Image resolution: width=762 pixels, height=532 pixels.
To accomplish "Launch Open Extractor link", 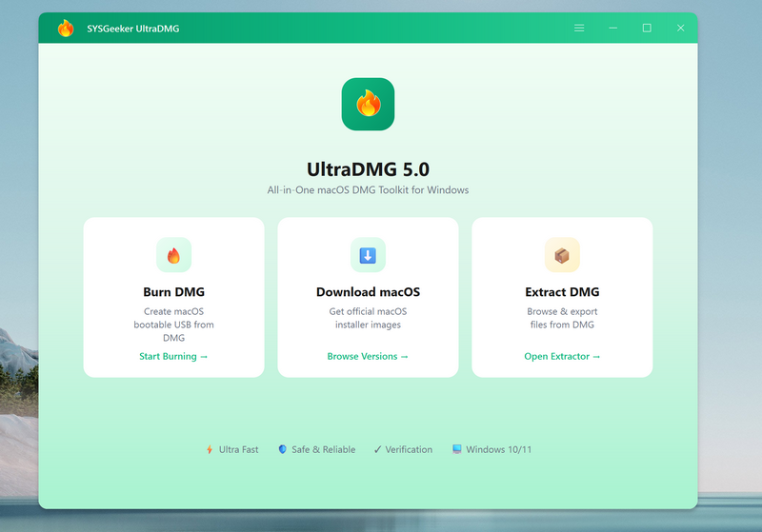I will [x=562, y=357].
